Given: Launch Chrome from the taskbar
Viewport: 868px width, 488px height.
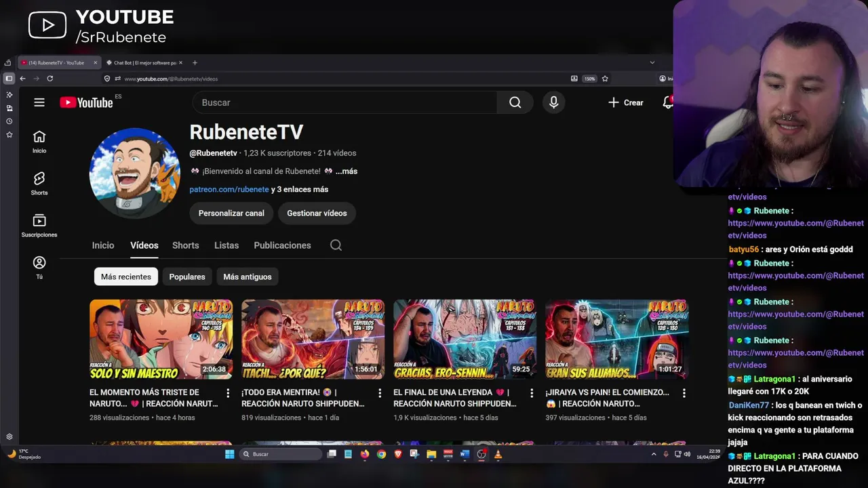Looking at the screenshot, I should (381, 454).
